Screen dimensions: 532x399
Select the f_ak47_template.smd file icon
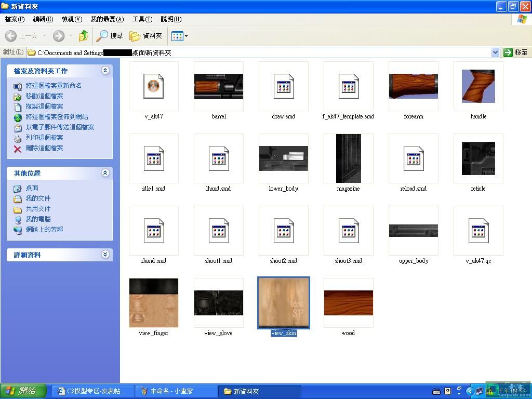click(x=349, y=86)
